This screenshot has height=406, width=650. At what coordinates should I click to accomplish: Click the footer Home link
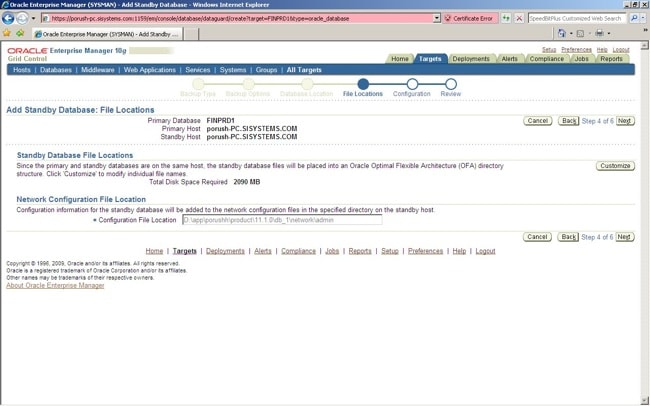point(154,251)
